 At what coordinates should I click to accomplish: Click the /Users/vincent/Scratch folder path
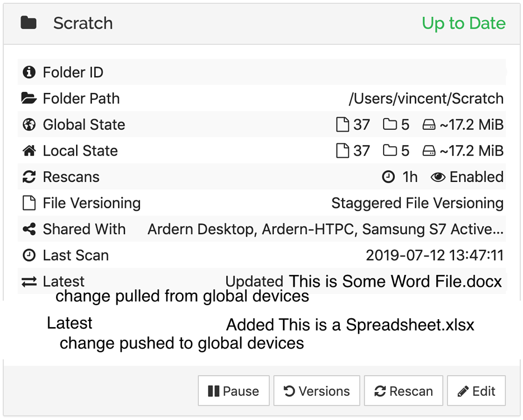click(x=426, y=99)
